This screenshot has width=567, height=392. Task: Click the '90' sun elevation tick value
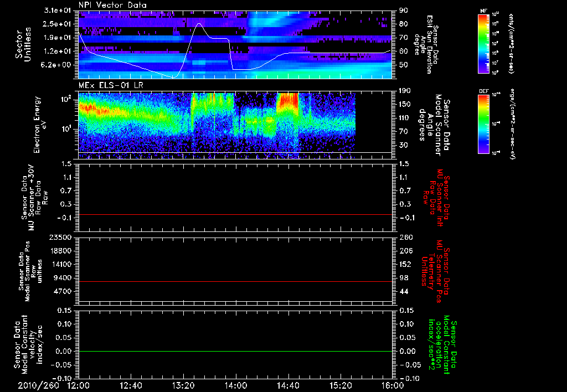(404, 10)
